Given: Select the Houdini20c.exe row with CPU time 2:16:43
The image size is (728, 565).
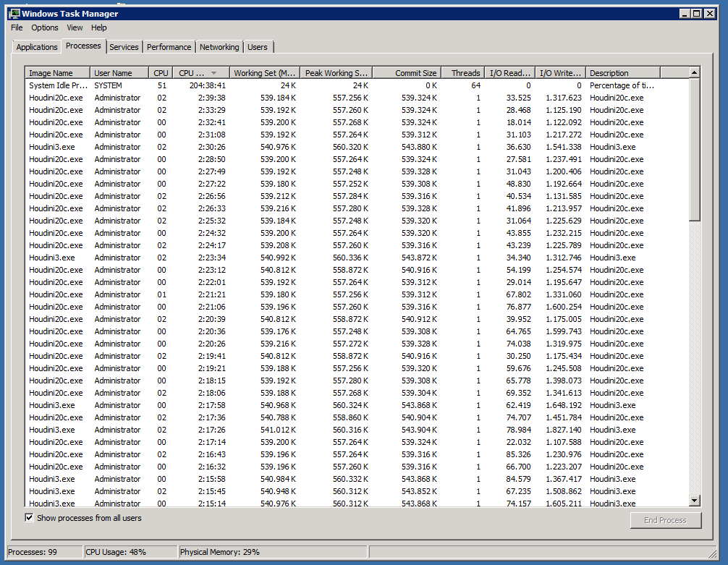Looking at the screenshot, I should 357,454.
